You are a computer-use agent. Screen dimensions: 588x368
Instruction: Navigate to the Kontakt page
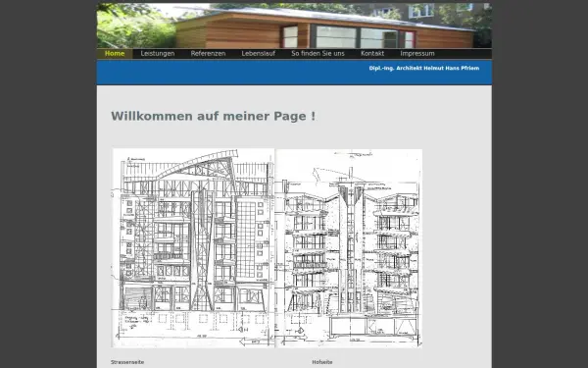(372, 54)
